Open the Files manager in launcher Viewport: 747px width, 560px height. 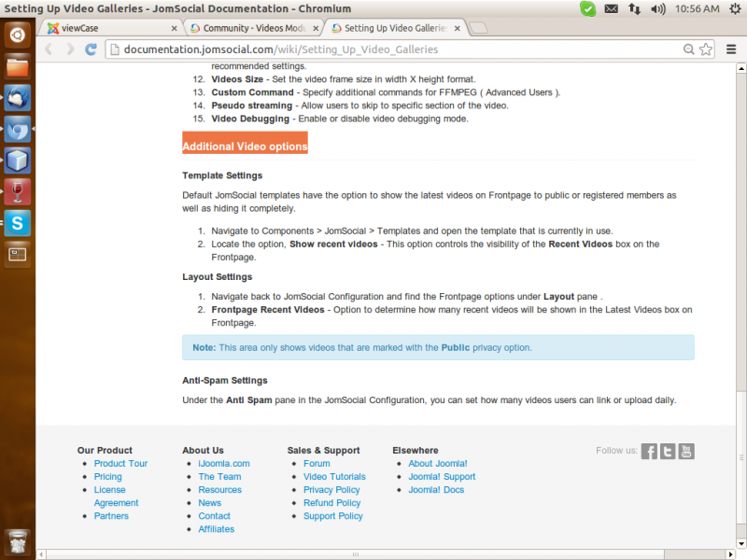[18, 66]
